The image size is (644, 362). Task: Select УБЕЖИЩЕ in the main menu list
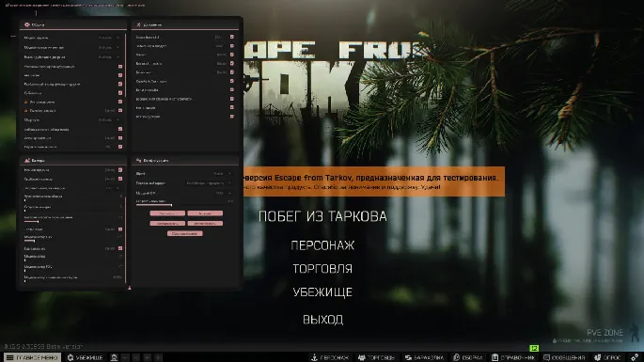322,292
